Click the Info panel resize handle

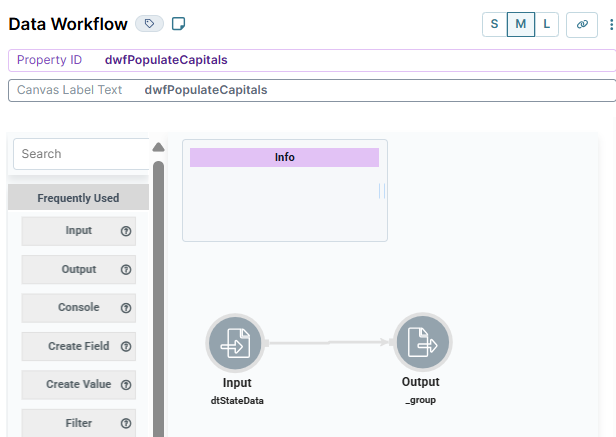[x=382, y=191]
